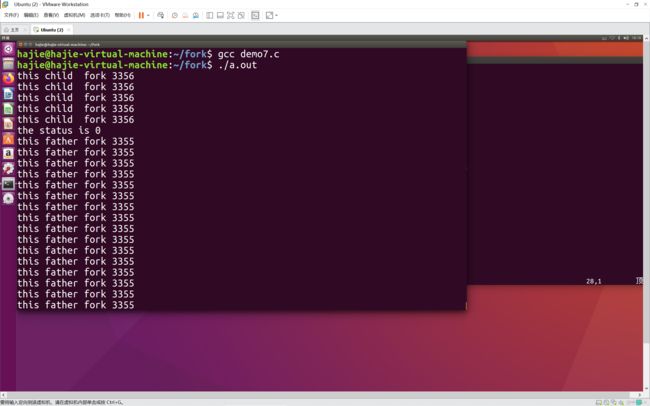Open the Tabs menu in VMware menu bar
This screenshot has width=650, height=406.
pyautogui.click(x=100, y=15)
